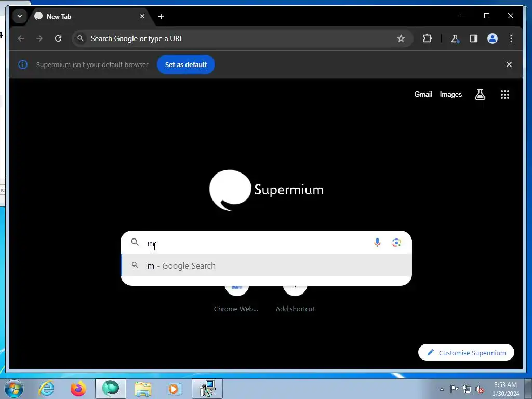Open the Gmail link
The width and height of the screenshot is (532, 399).
point(423,95)
